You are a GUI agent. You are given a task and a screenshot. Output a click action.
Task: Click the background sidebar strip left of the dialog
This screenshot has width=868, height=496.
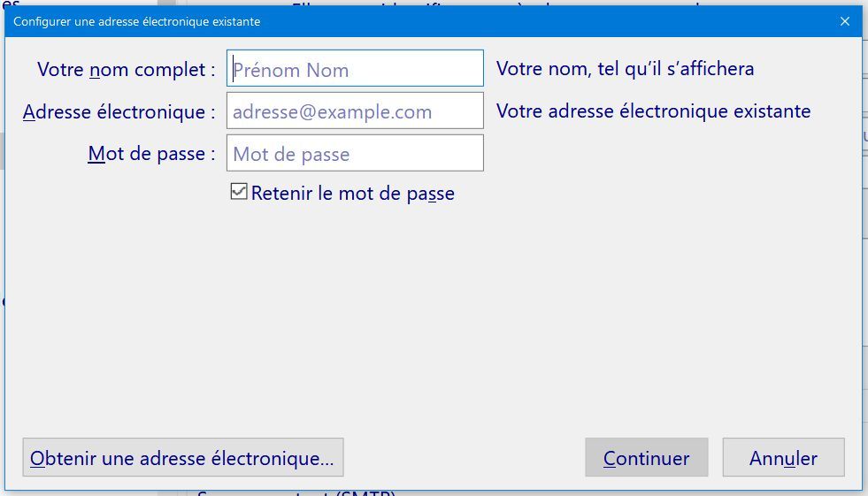pos(2,221)
